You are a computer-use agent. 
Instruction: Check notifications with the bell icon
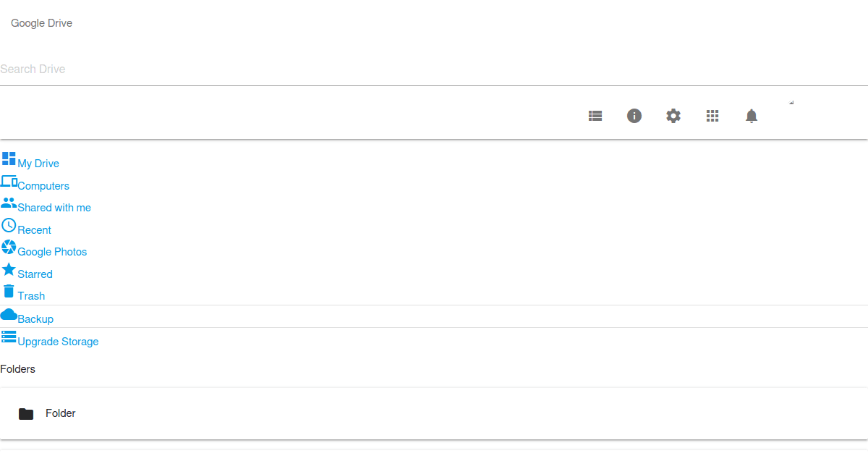coord(752,116)
